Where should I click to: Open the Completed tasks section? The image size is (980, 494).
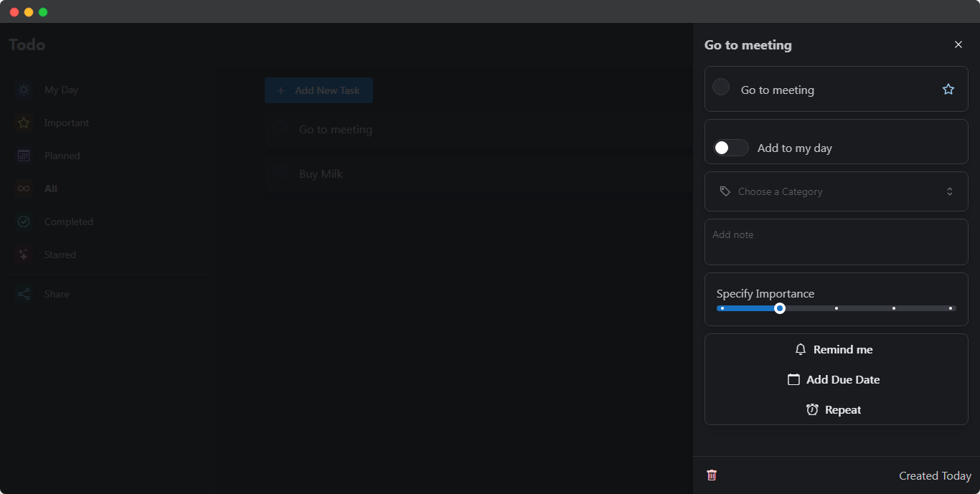pos(68,222)
